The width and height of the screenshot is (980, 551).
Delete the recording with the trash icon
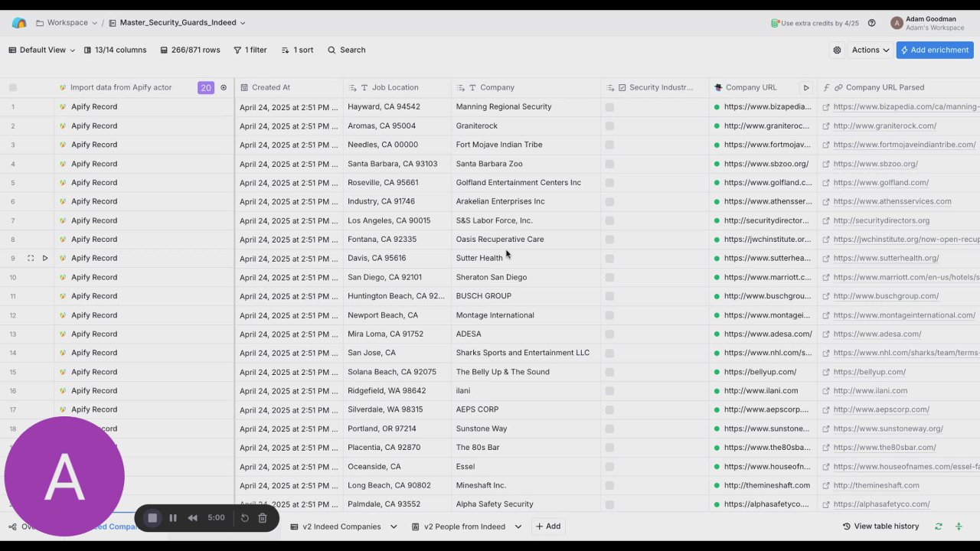point(263,518)
